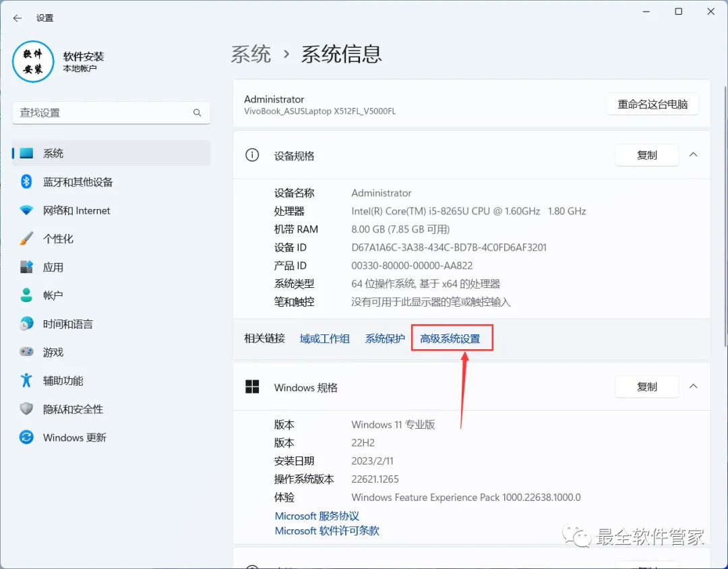The height and width of the screenshot is (569, 728).
Task: Collapse the 设备规格 section chevron
Action: [x=693, y=154]
